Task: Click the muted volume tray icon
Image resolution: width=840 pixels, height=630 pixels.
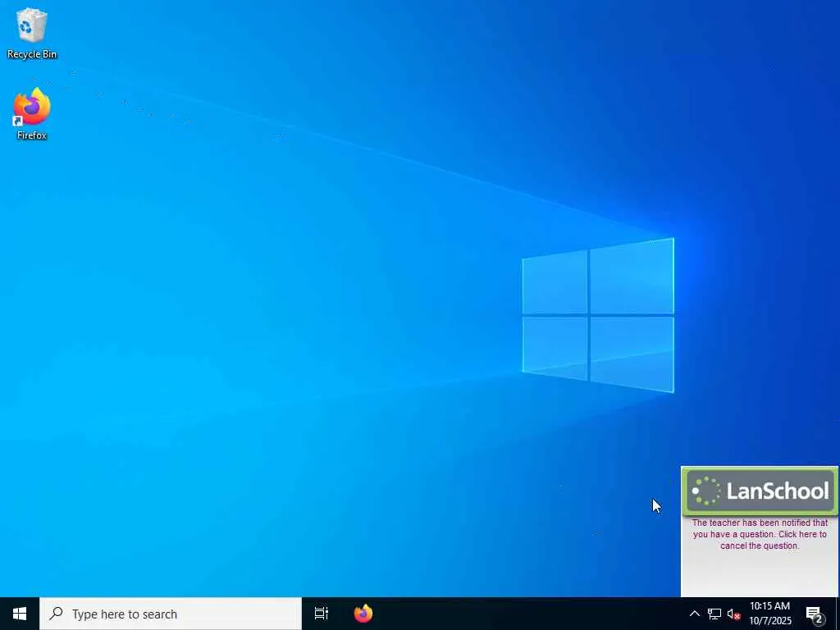Action: 733,614
